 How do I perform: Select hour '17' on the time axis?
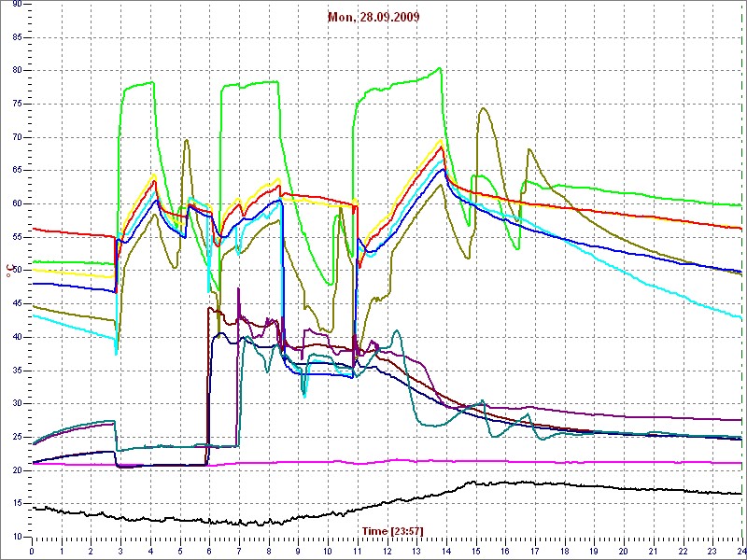535,551
